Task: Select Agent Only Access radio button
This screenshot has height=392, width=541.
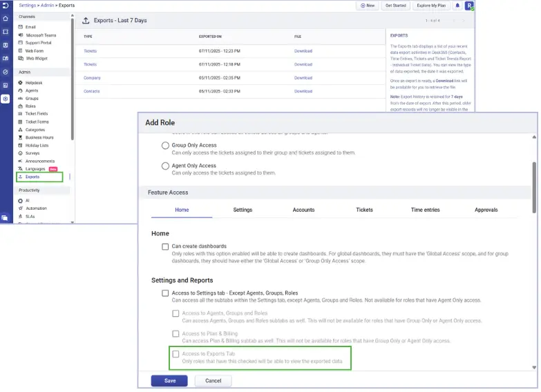Action: 165,166
